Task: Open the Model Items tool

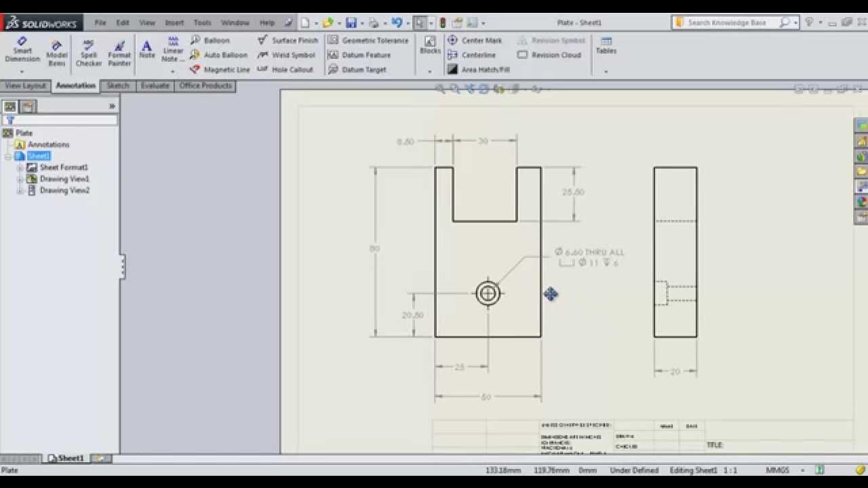Action: tap(57, 53)
